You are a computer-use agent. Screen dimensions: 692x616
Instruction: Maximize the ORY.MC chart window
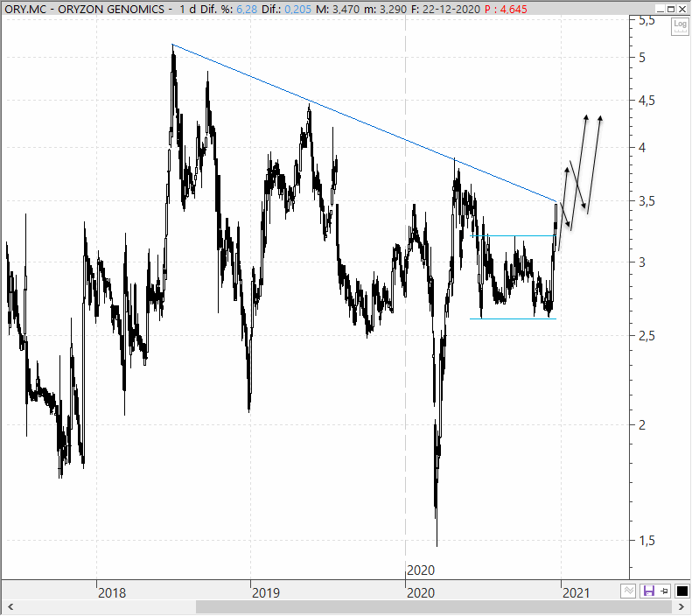(x=671, y=9)
